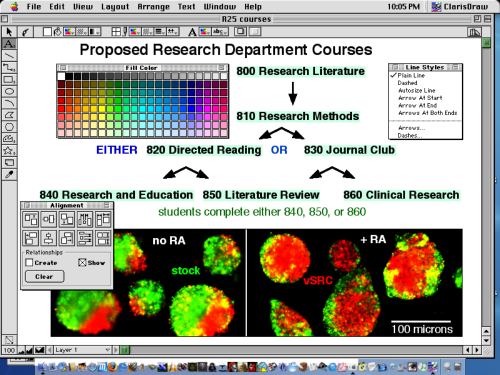
Task: Pick the white swatch in Fill Color
Action: click(61, 76)
